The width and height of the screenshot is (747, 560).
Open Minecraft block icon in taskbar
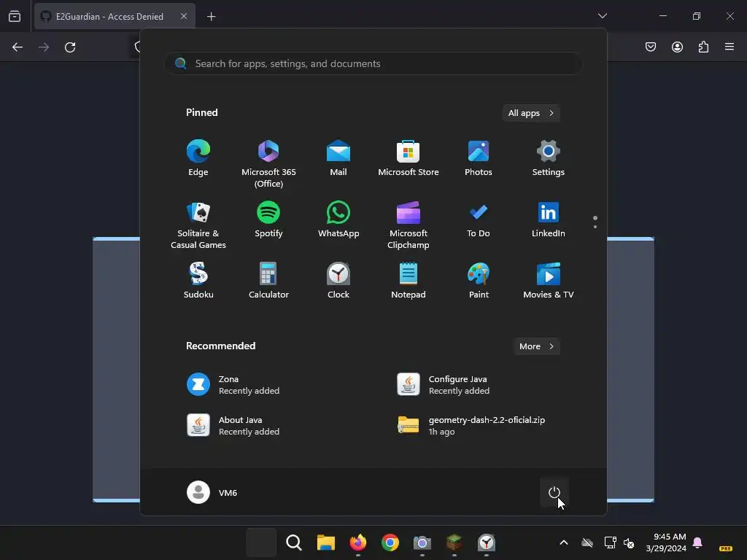point(454,542)
